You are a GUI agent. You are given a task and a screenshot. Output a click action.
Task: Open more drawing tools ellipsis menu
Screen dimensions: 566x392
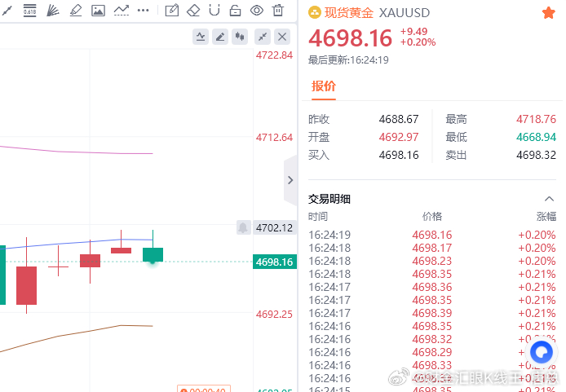pyautogui.click(x=144, y=11)
